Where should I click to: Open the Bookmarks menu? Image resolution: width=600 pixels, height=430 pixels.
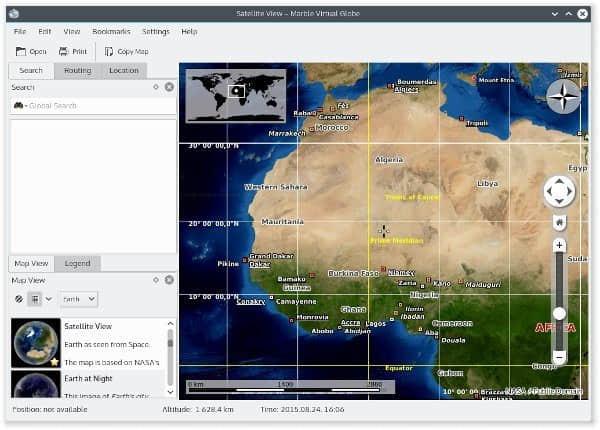(111, 31)
